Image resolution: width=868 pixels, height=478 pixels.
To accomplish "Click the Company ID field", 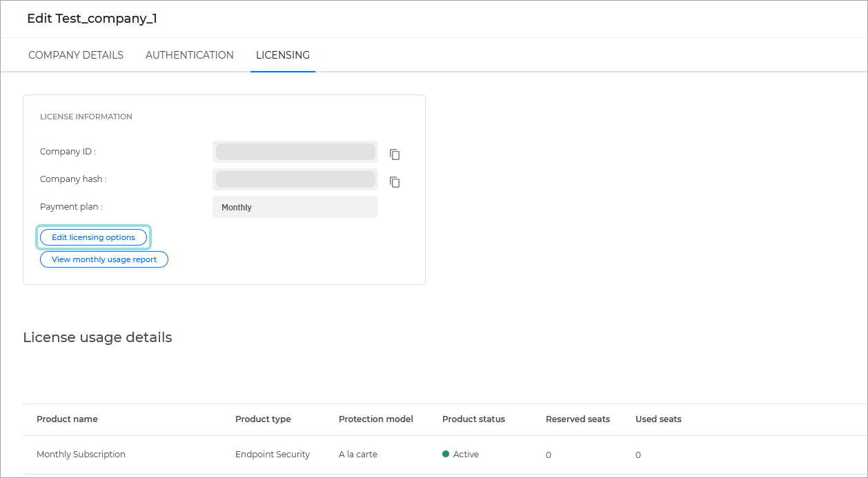I will pyautogui.click(x=295, y=151).
